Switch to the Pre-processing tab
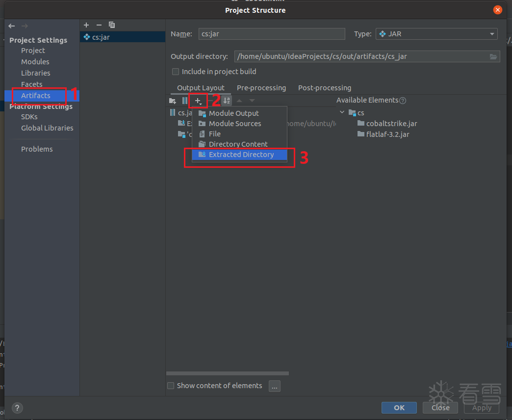Viewport: 512px width, 420px height. [261, 88]
